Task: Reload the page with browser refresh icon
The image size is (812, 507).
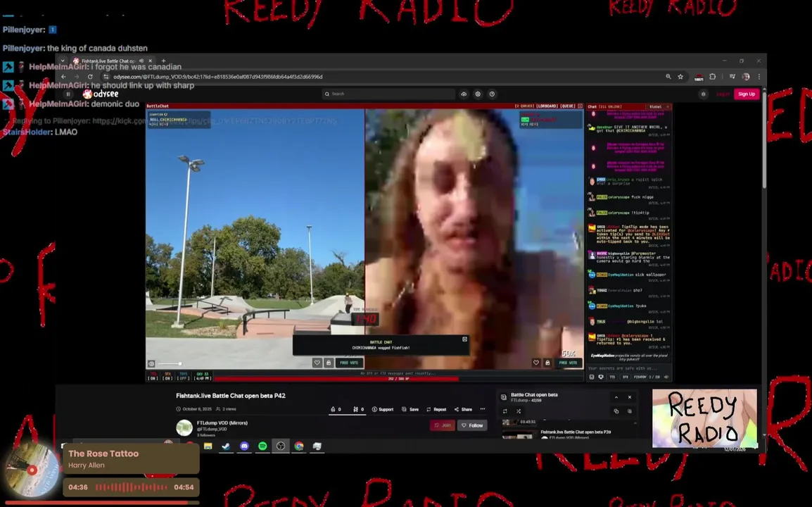Action: click(x=90, y=77)
